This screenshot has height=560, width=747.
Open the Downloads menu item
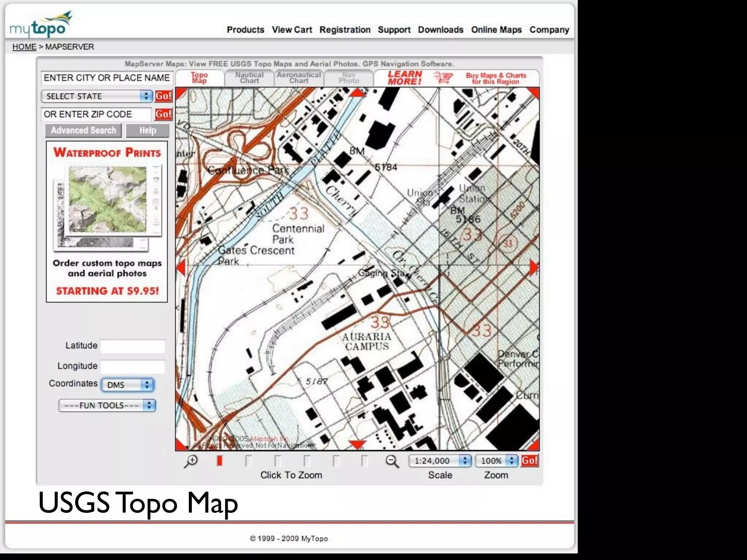441,30
